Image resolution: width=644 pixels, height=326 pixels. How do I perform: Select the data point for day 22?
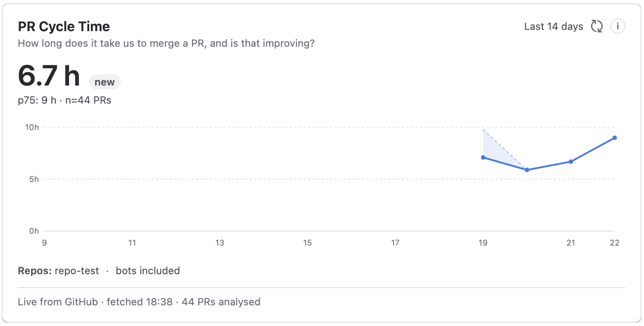click(x=615, y=138)
